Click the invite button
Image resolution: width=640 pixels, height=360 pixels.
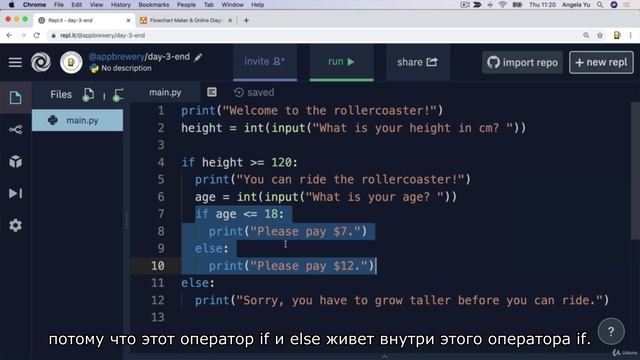(x=265, y=62)
